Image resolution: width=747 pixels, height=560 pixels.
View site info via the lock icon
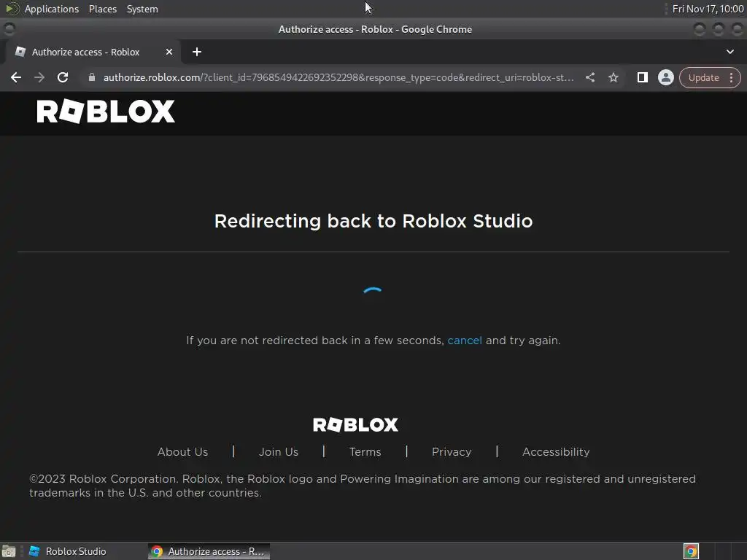pyautogui.click(x=92, y=77)
